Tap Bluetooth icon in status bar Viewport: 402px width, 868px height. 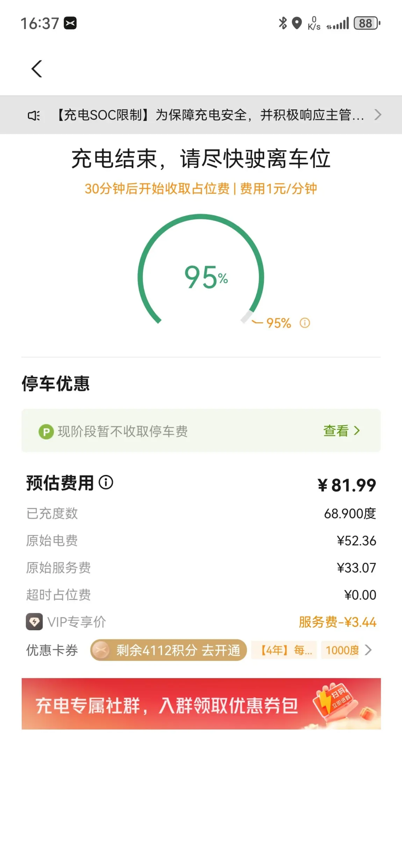(282, 23)
